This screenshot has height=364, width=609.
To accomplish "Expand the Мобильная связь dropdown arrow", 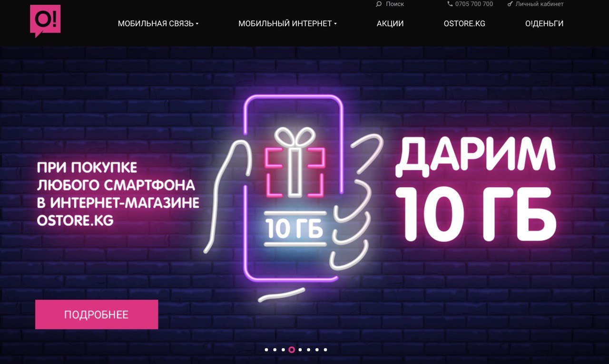I will [x=197, y=24].
